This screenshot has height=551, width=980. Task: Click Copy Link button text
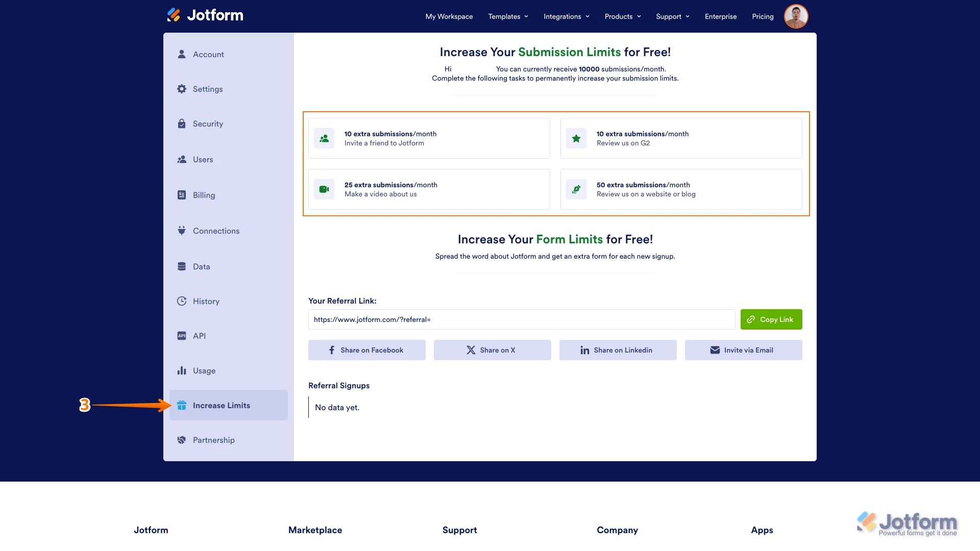click(776, 319)
